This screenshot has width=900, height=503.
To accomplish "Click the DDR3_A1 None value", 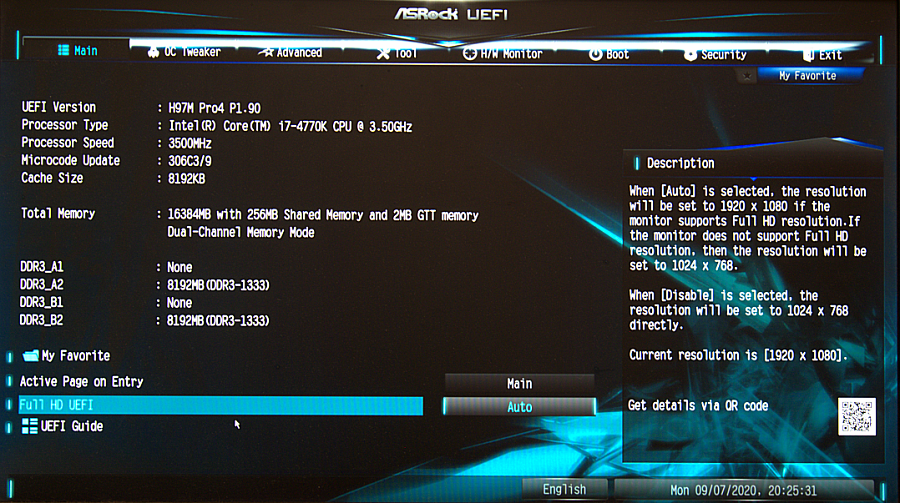I will click(180, 268).
